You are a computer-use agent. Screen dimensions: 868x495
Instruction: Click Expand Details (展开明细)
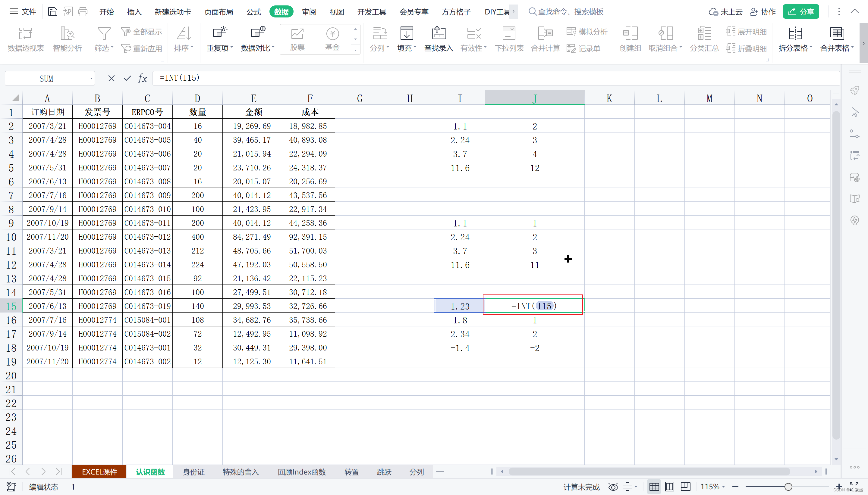tap(746, 32)
